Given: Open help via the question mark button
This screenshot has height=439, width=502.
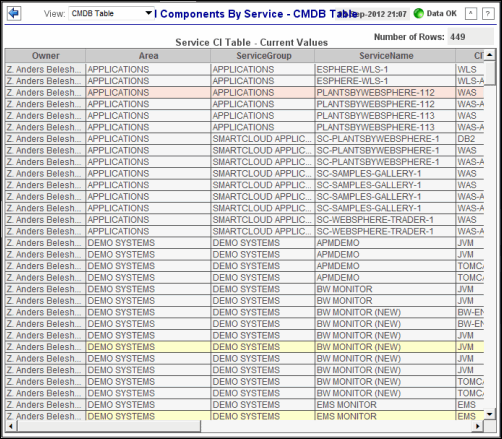Looking at the screenshot, I should pos(488,14).
